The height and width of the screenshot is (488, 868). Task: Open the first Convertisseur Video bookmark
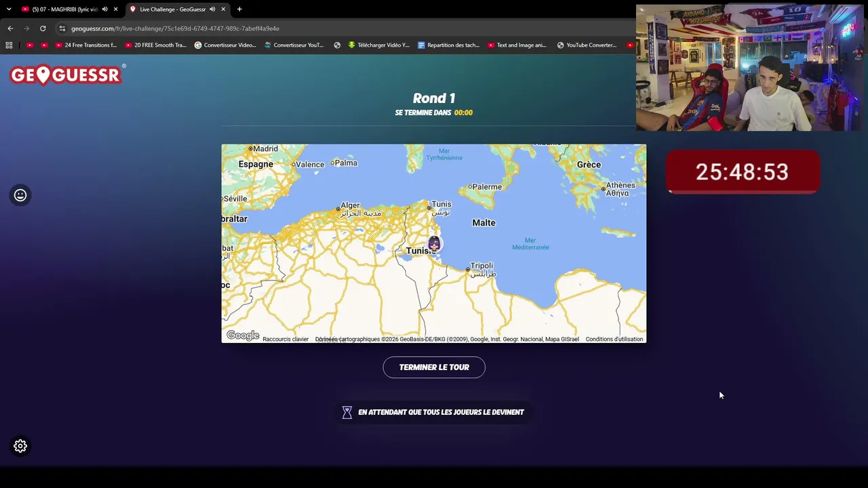[225, 45]
